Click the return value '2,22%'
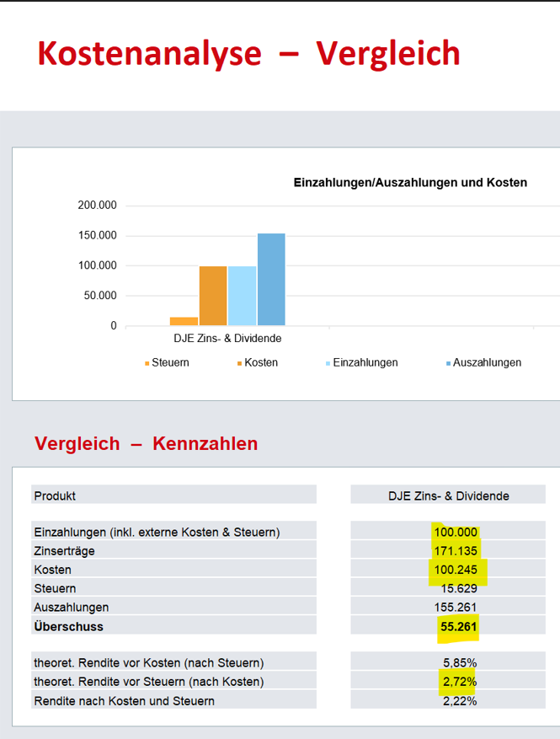The height and width of the screenshot is (739, 560). click(460, 701)
